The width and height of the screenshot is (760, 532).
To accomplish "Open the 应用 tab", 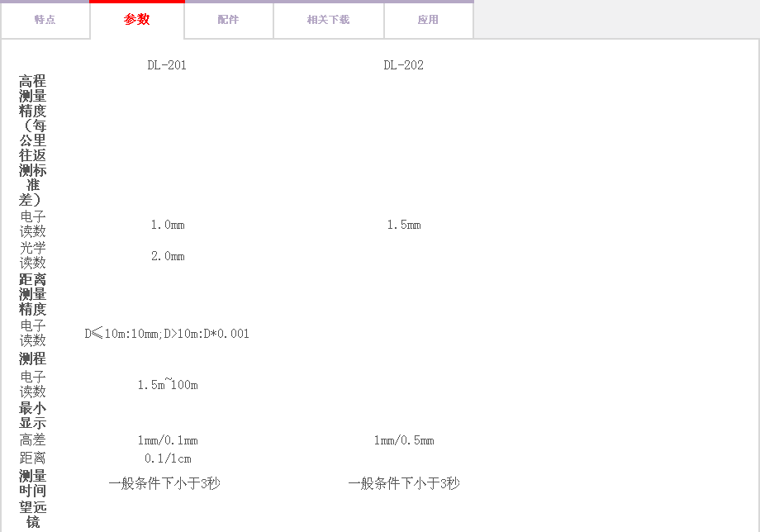I will click(428, 20).
